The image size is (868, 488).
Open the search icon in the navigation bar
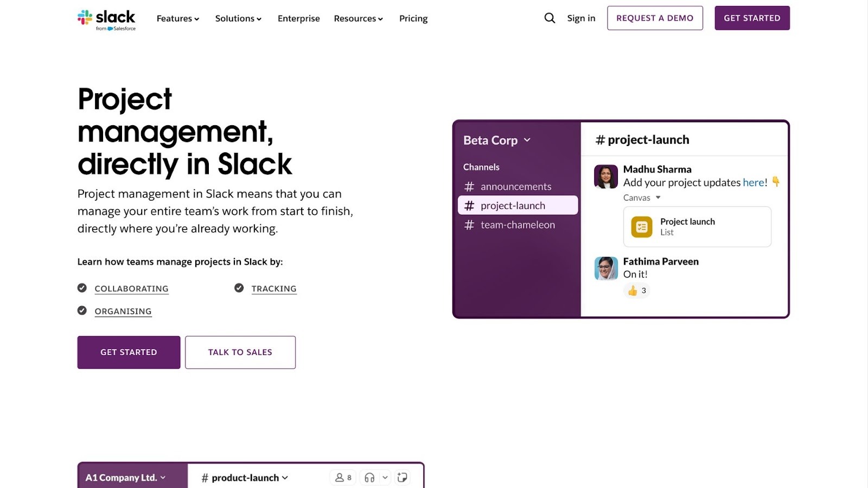tap(549, 18)
